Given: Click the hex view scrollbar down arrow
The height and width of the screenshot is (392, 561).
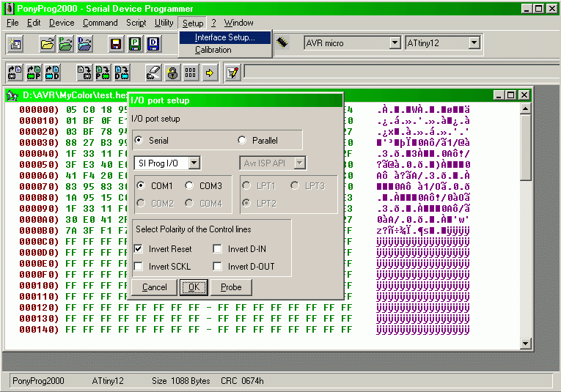Looking at the screenshot, I should (x=525, y=344).
